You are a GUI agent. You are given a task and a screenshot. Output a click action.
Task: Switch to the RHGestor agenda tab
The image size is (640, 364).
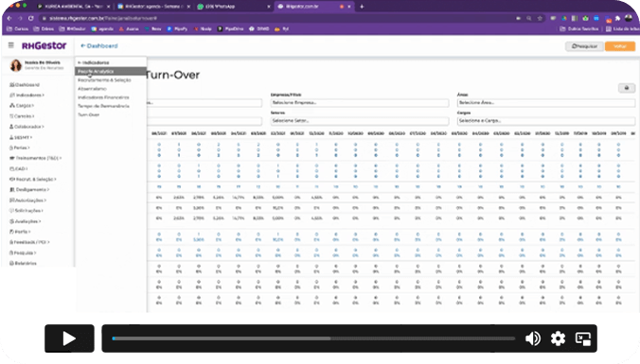pos(153,7)
